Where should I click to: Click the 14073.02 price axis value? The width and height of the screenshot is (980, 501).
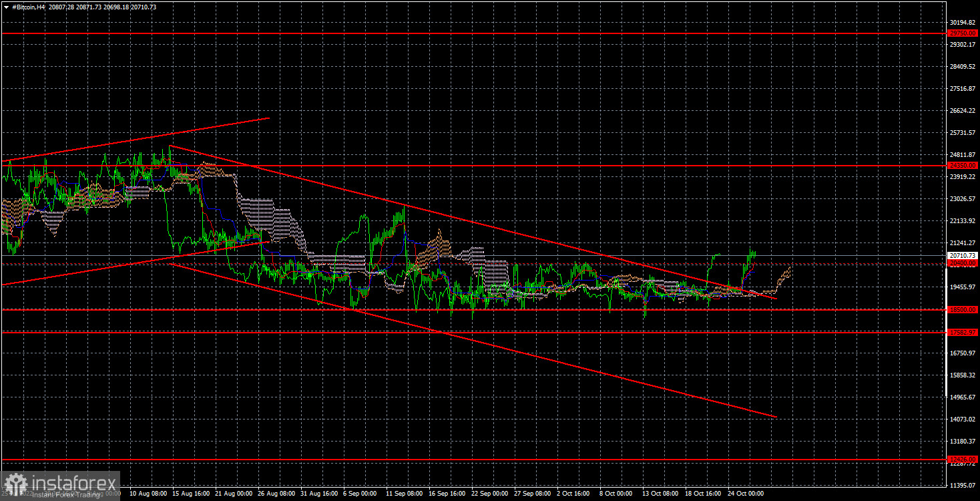963,419
